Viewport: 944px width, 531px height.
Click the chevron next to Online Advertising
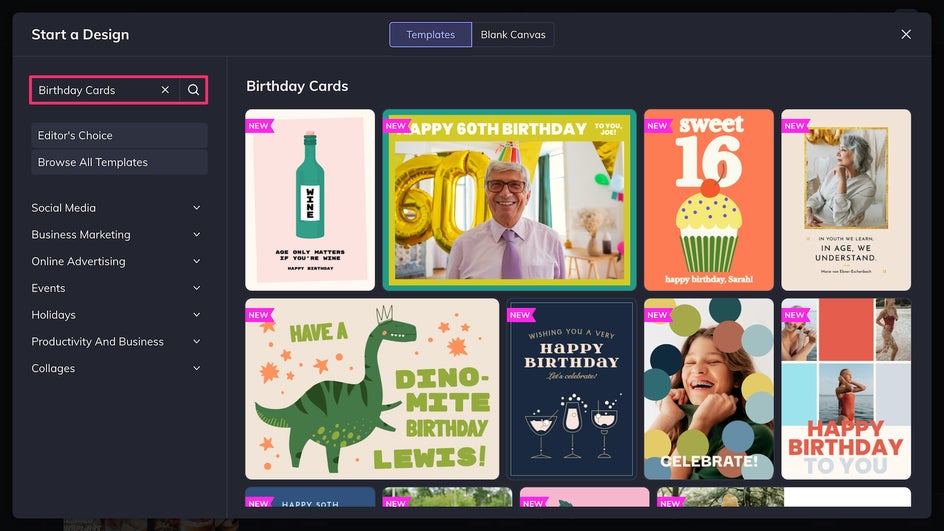[x=196, y=261]
